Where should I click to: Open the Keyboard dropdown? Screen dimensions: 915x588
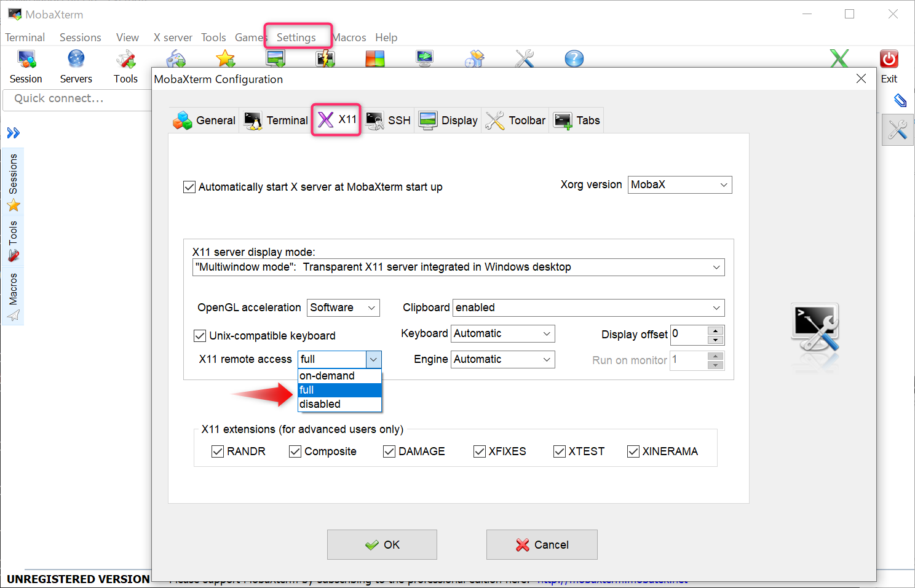pyautogui.click(x=502, y=333)
